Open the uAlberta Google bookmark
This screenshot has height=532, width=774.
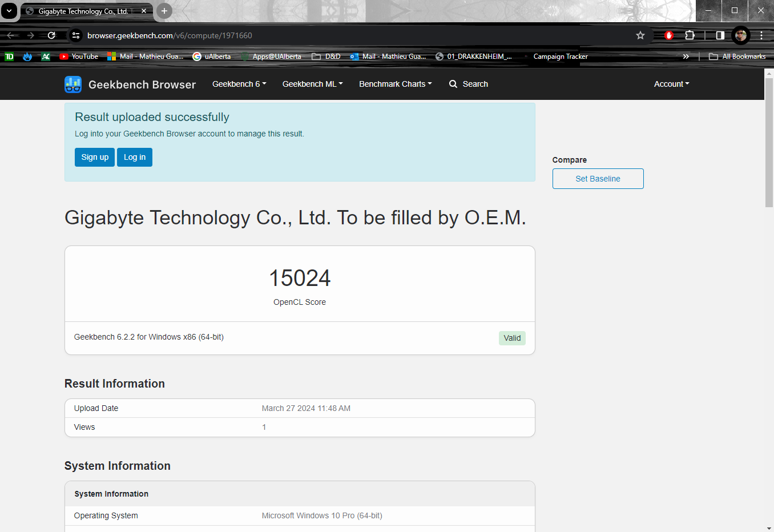[x=212, y=57]
